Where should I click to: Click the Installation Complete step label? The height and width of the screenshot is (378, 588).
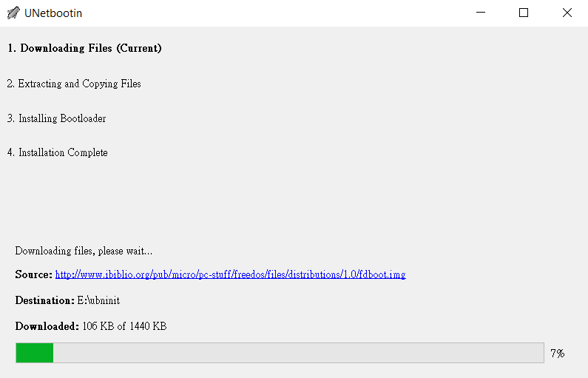click(58, 152)
